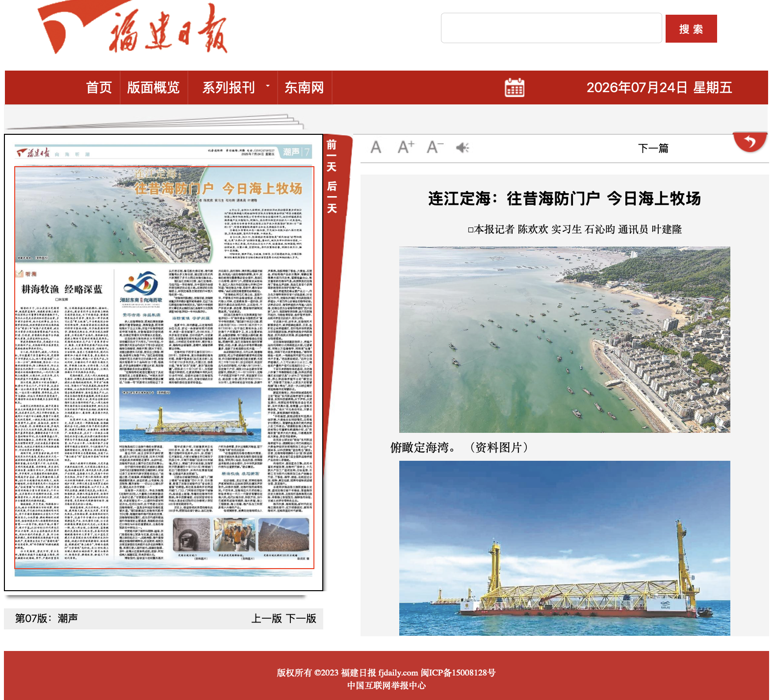Open the calendar date picker icon
Screen dimensions: 774x700
coord(514,88)
